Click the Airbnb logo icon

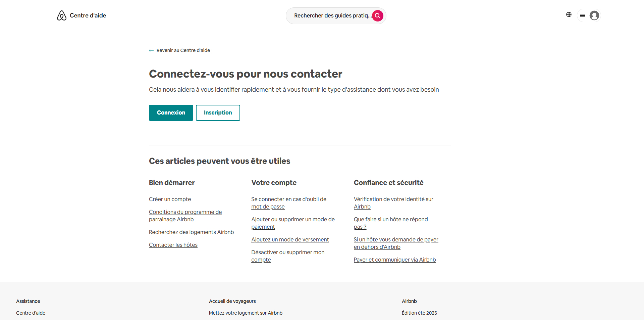click(62, 15)
